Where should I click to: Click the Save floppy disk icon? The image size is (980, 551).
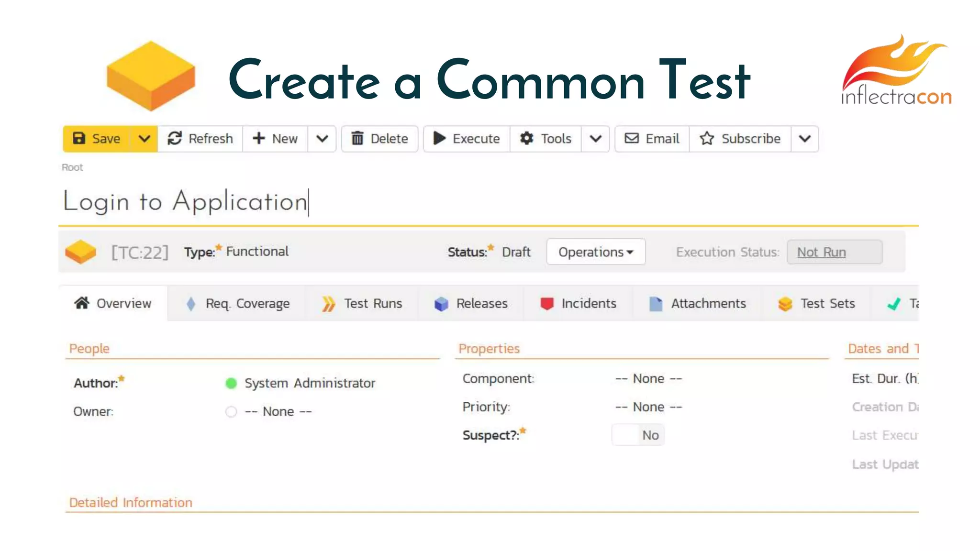click(x=79, y=139)
